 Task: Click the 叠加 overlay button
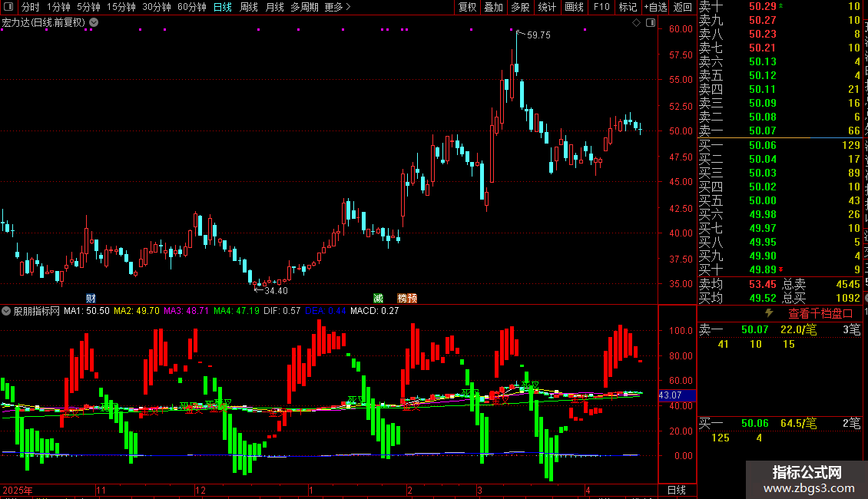tap(493, 7)
